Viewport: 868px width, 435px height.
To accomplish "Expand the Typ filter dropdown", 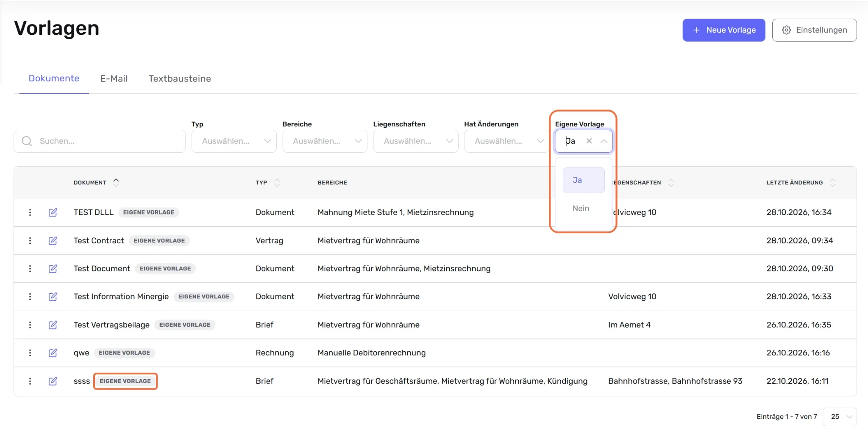I will (x=234, y=141).
